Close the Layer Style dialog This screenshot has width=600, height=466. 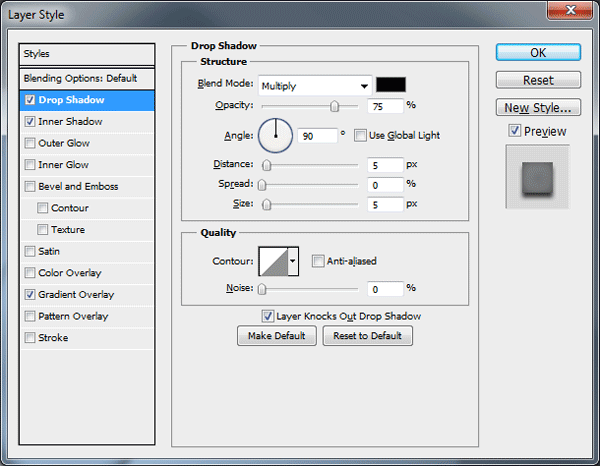(x=570, y=10)
